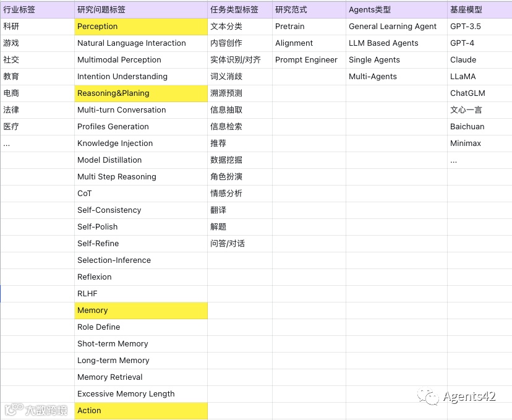512x420 pixels.
Task: Click the Multimodal Perception cell
Action: 141,60
